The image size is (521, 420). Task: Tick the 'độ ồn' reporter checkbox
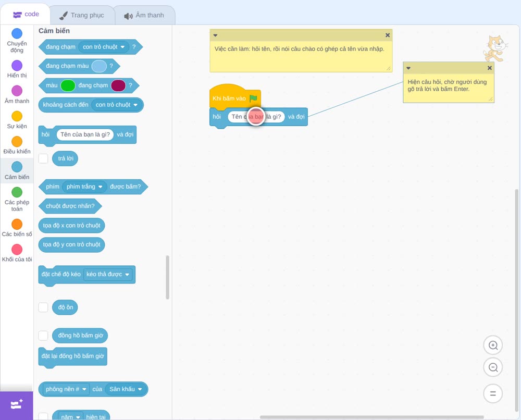(x=43, y=307)
